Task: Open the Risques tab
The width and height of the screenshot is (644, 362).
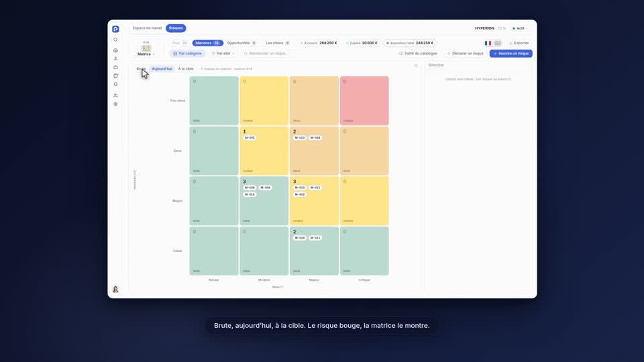Action: pos(176,28)
